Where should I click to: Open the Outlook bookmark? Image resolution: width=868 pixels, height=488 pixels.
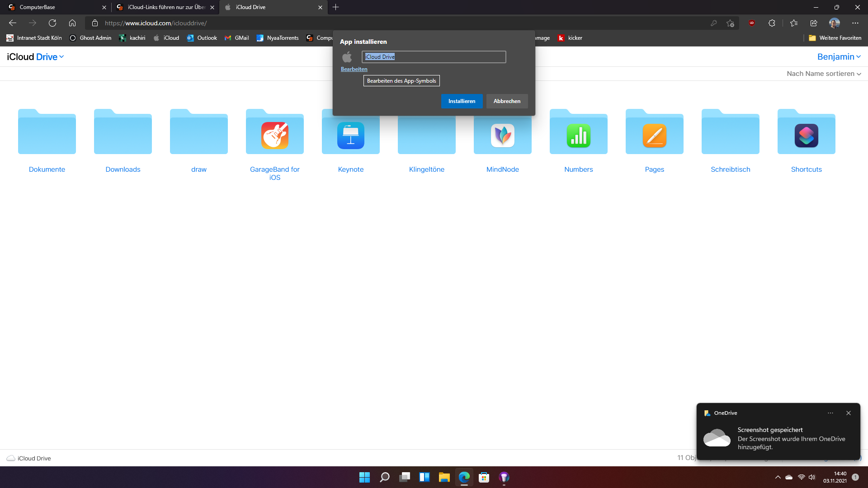pos(202,38)
